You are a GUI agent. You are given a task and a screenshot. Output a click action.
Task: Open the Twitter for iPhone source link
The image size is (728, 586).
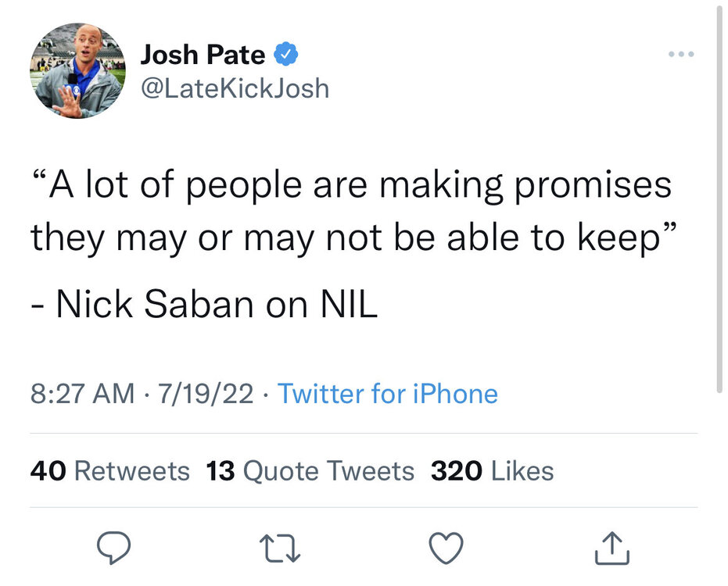(x=388, y=393)
